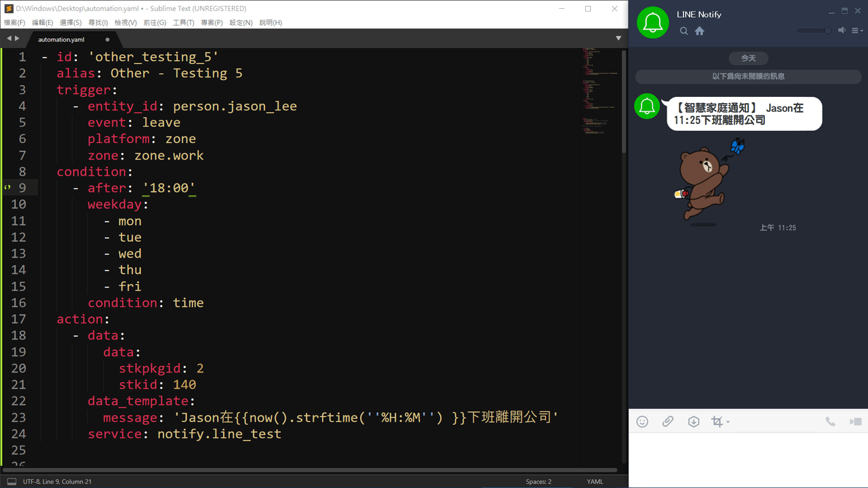Open the 檢視(V) menu
Viewport: 868px width, 488px height.
(x=125, y=22)
